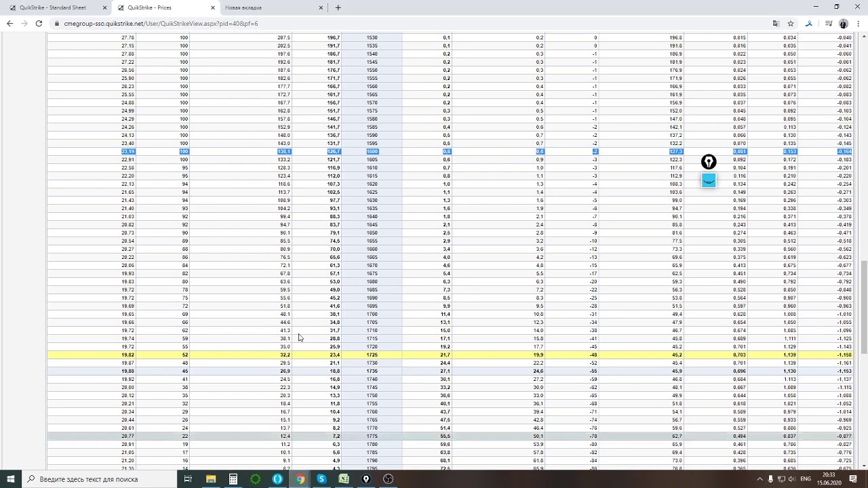The width and height of the screenshot is (868, 488).
Task: Open File Explorer from the taskbar
Action: click(211, 479)
